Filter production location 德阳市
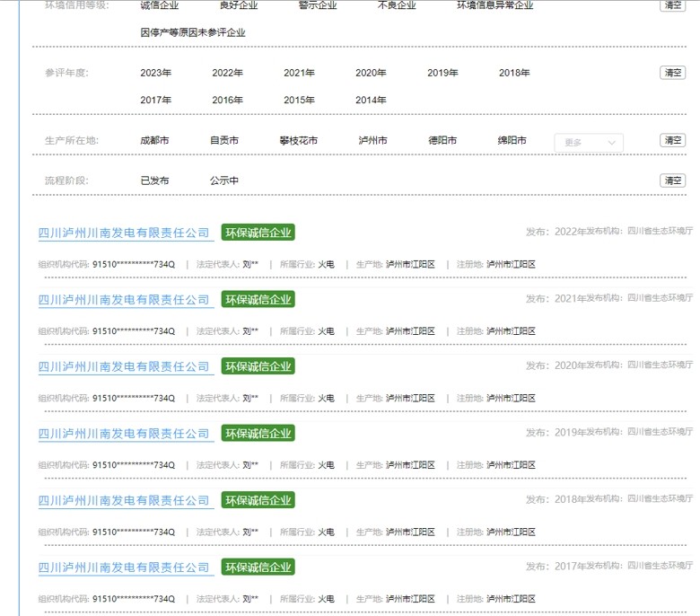The image size is (700, 616). (x=442, y=141)
